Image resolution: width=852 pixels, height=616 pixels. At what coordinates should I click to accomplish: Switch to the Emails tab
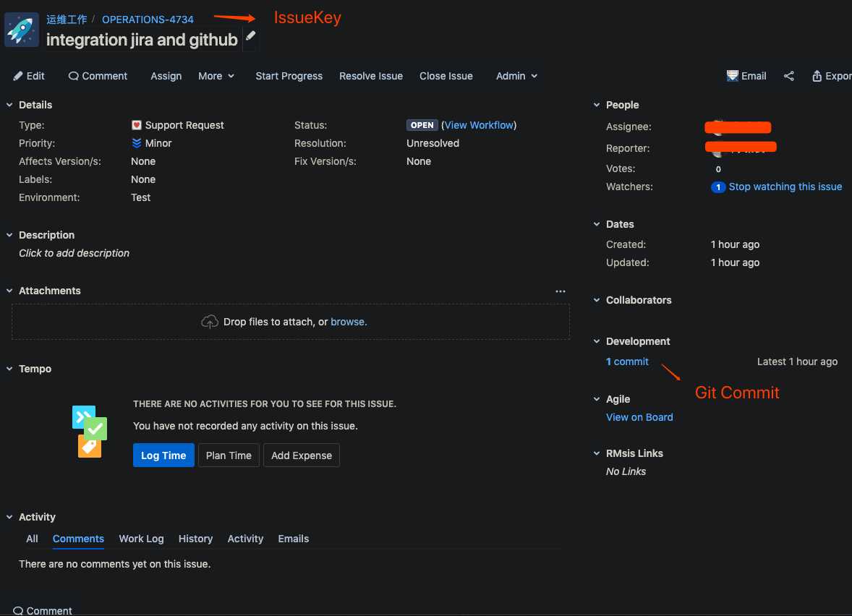click(294, 539)
